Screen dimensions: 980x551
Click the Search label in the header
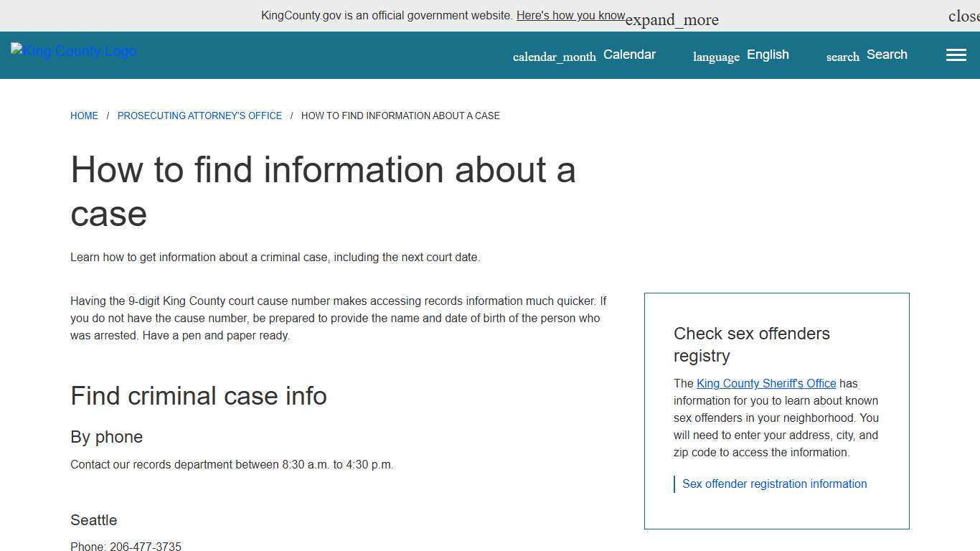tap(887, 54)
